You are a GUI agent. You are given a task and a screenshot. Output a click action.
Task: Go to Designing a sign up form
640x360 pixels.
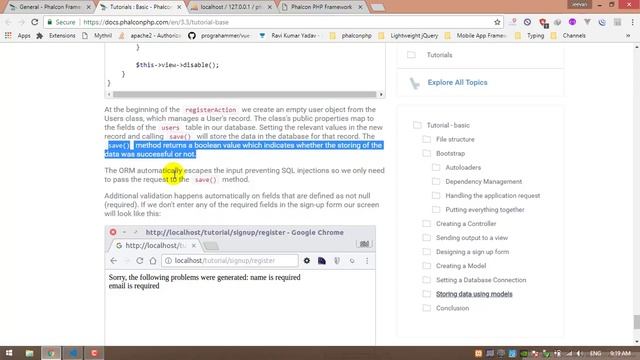[x=472, y=252]
